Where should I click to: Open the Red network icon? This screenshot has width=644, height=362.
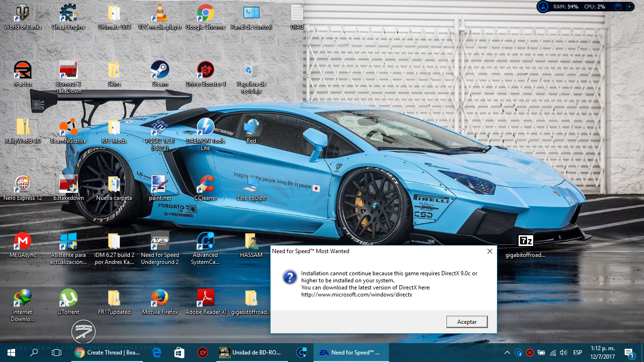[x=251, y=131]
